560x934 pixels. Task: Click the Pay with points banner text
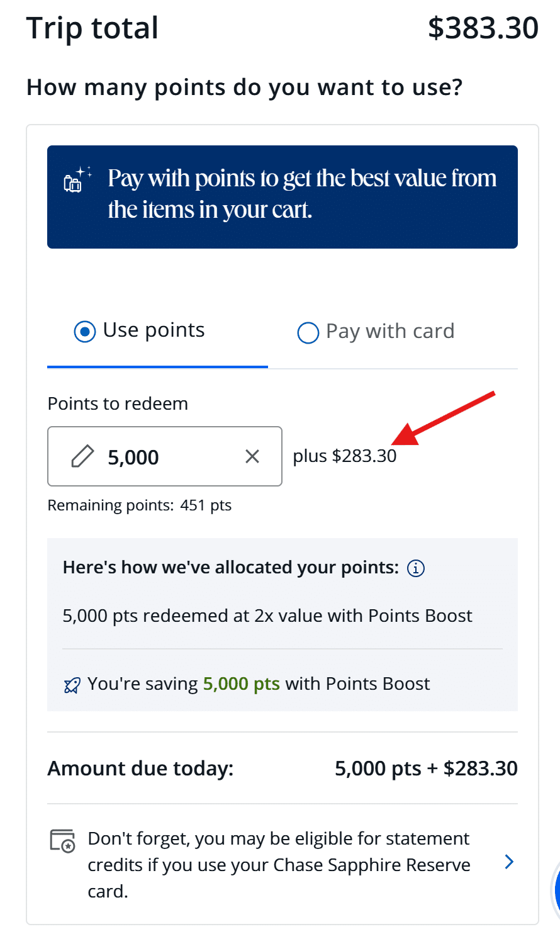[x=302, y=194]
